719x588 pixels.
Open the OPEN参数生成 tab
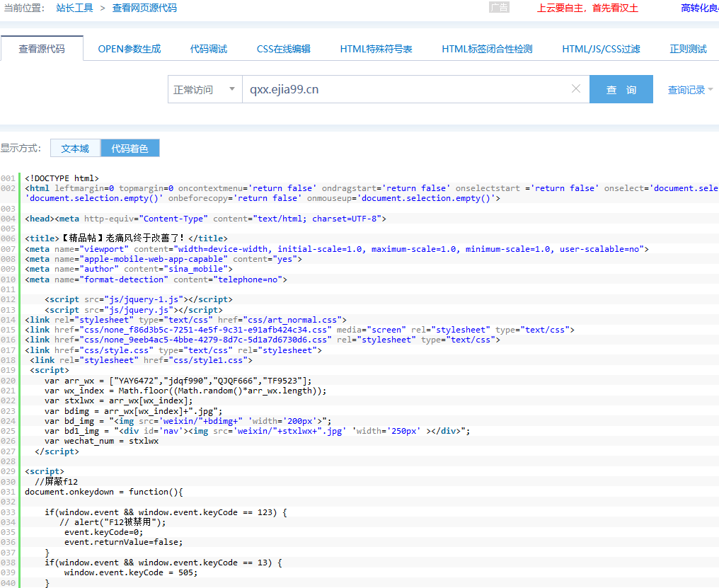click(x=130, y=49)
